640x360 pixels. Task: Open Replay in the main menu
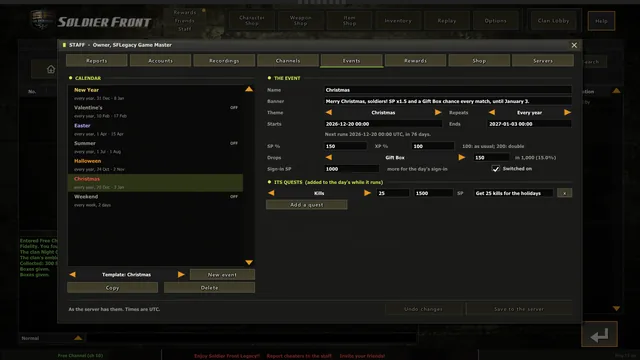pos(447,20)
